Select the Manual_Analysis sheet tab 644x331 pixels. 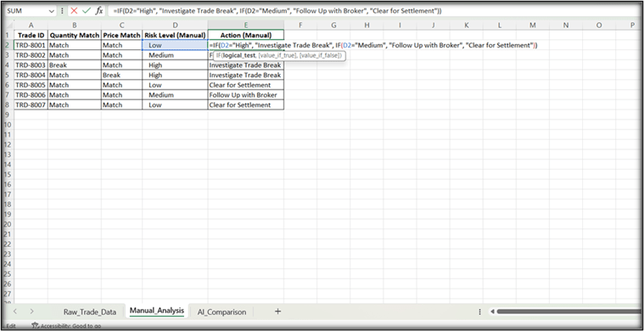(156, 311)
